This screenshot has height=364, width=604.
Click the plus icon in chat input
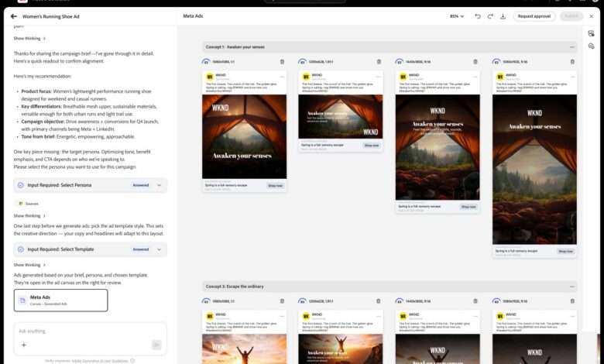24,345
